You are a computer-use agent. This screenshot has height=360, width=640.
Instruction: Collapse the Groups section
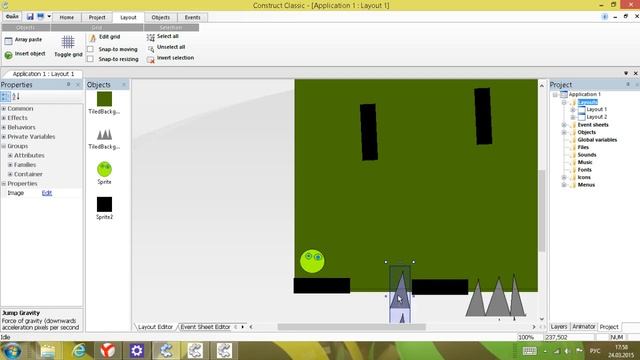tap(4, 146)
